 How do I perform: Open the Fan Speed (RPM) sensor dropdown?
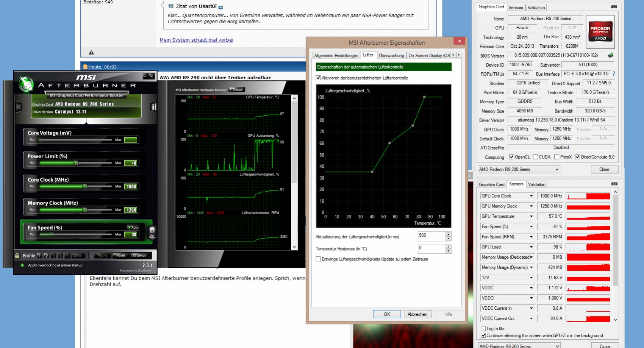pyautogui.click(x=531, y=237)
